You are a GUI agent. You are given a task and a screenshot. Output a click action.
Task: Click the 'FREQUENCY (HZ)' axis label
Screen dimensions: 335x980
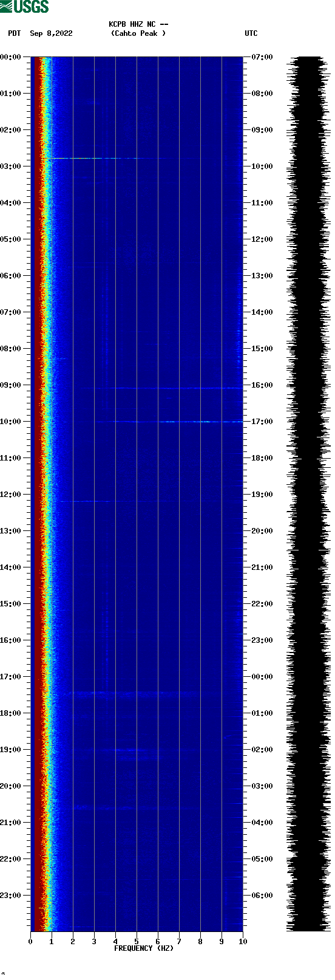click(144, 948)
